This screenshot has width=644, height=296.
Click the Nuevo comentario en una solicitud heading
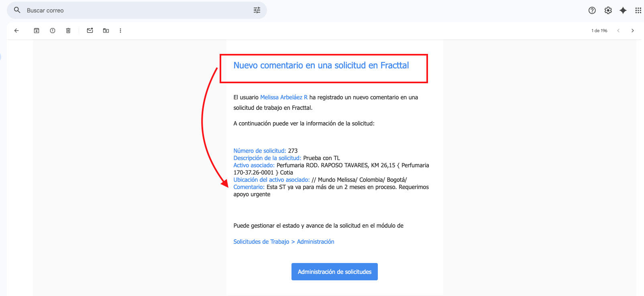321,65
